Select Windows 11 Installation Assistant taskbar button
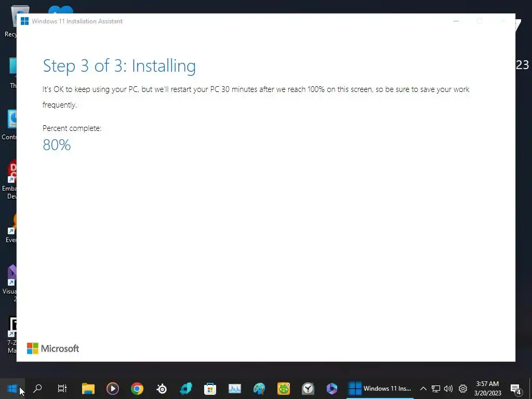This screenshot has width=532, height=399. pyautogui.click(x=380, y=389)
